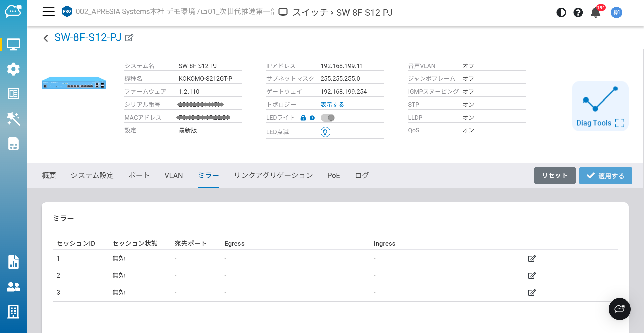Click the 適用する apply button
This screenshot has width=644, height=333.
605,176
